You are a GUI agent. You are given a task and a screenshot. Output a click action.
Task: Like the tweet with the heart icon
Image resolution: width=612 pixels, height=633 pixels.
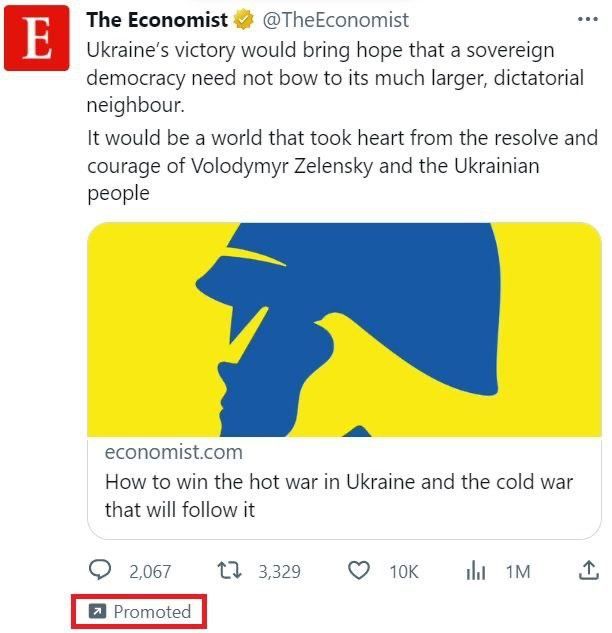(x=359, y=571)
